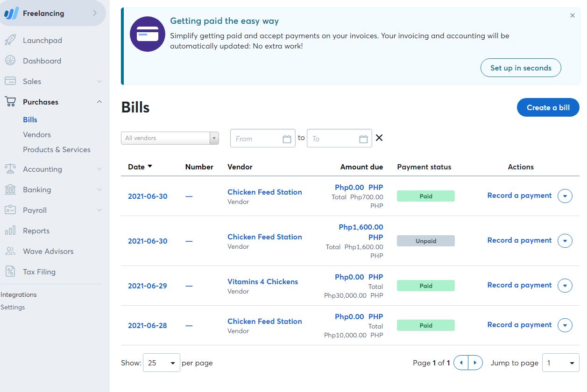Clear date filter with X icon

pyautogui.click(x=379, y=138)
